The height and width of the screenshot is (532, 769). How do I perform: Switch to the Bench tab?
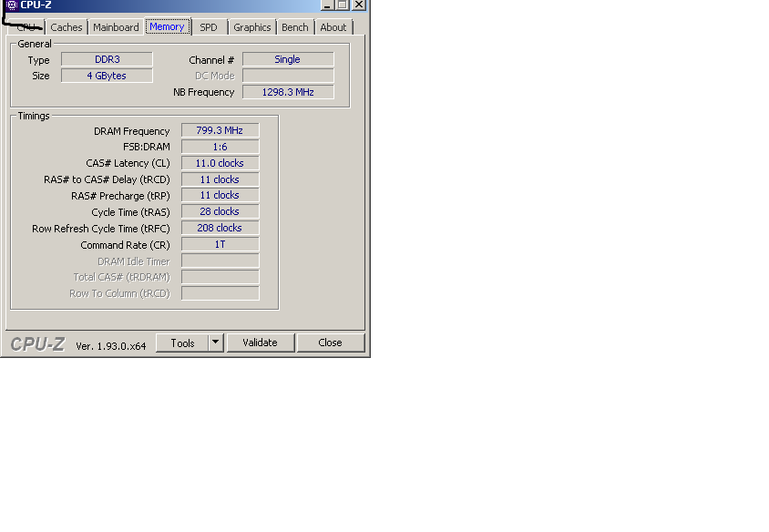coord(295,27)
